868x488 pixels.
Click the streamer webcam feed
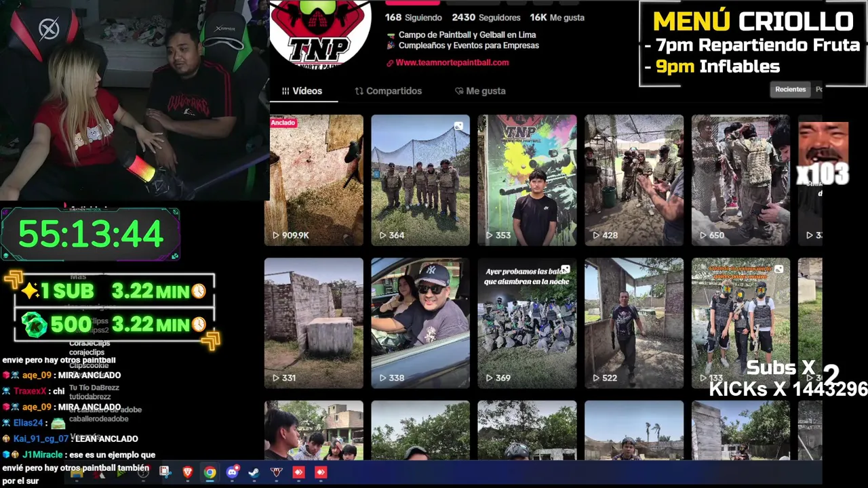(134, 100)
